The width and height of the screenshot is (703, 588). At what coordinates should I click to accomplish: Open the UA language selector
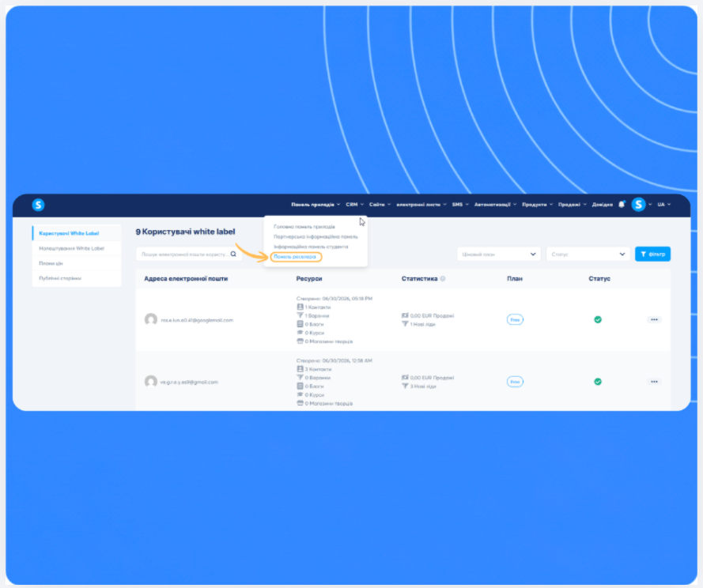pos(664,205)
